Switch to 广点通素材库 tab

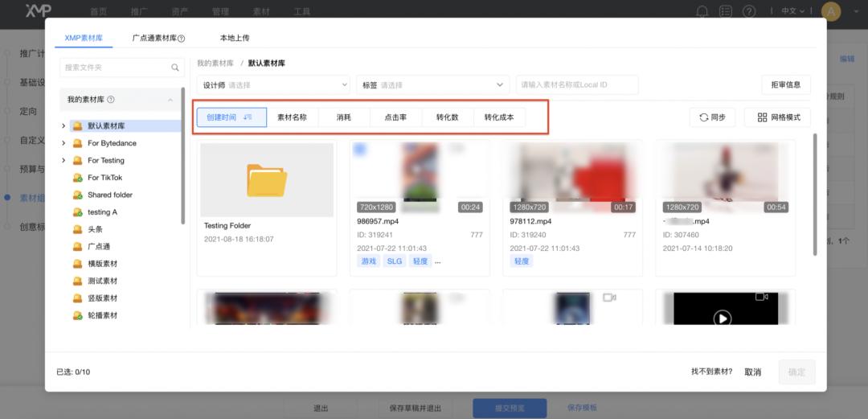point(158,39)
